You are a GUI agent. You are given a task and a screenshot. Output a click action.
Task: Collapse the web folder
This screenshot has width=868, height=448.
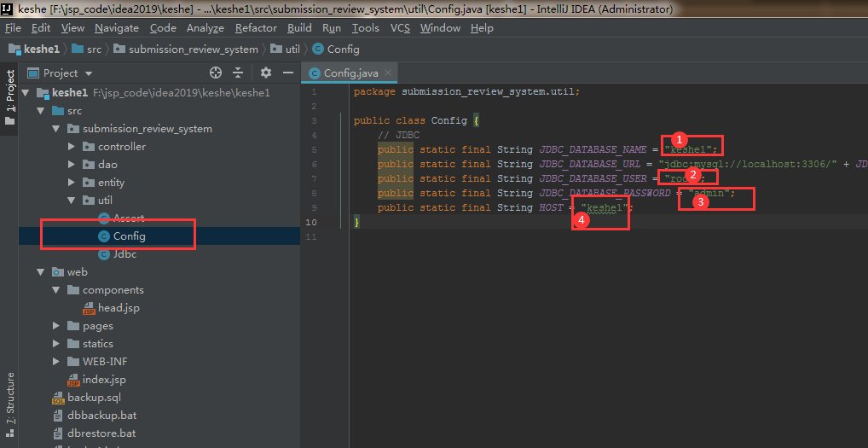tap(40, 272)
